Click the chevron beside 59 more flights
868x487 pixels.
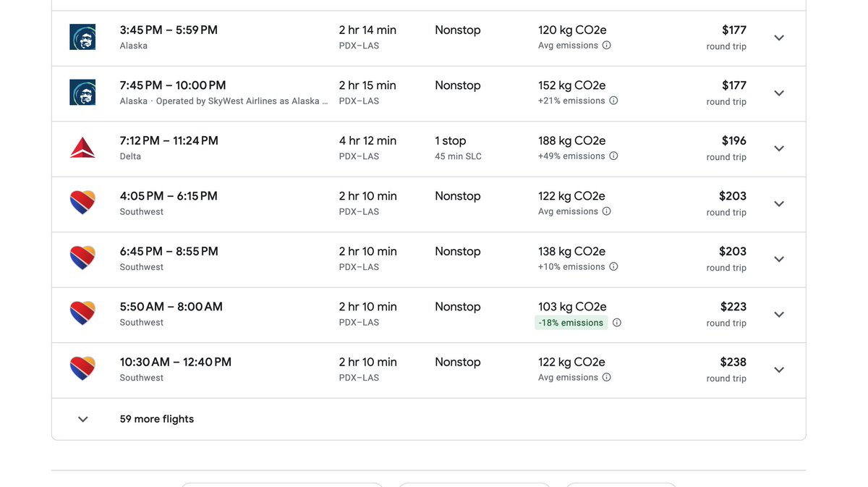click(83, 419)
